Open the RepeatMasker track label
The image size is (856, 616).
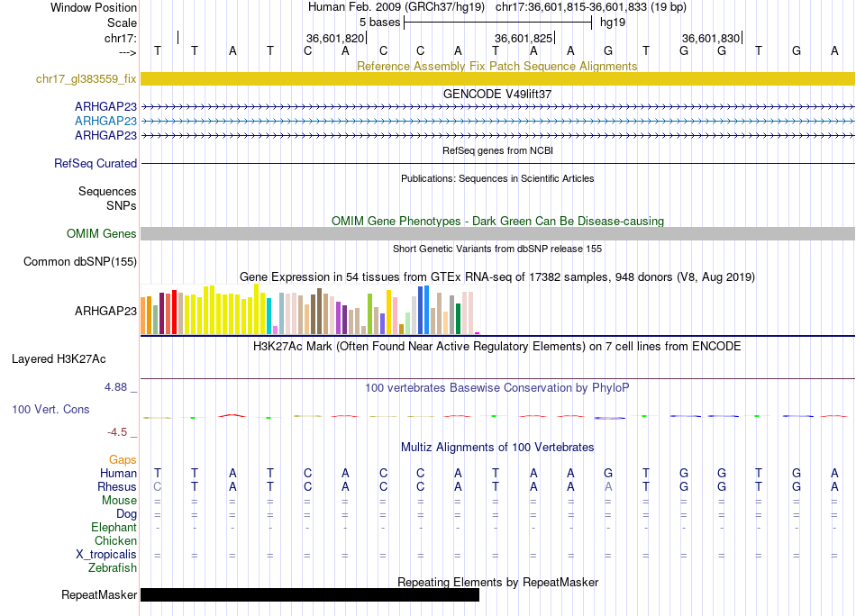99,594
